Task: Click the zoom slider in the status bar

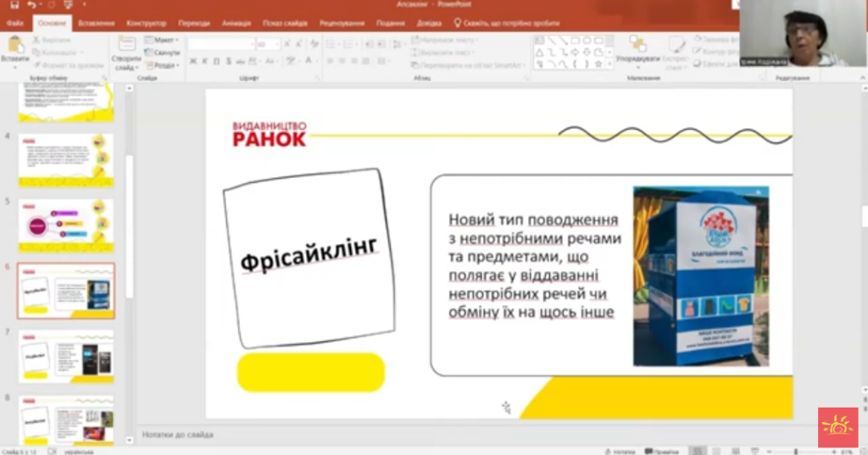Action: 797,451
